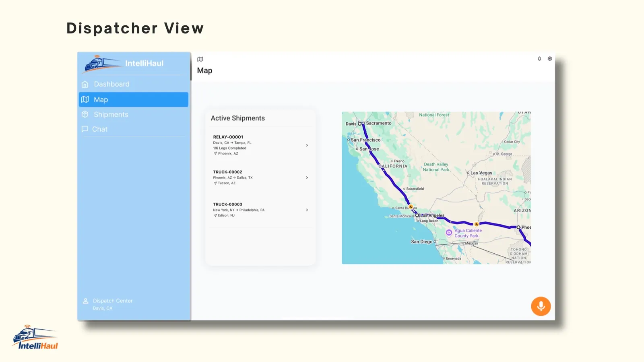The width and height of the screenshot is (644, 362).
Task: Click the location arrow beside Tucson, AZ
Action: point(215,183)
